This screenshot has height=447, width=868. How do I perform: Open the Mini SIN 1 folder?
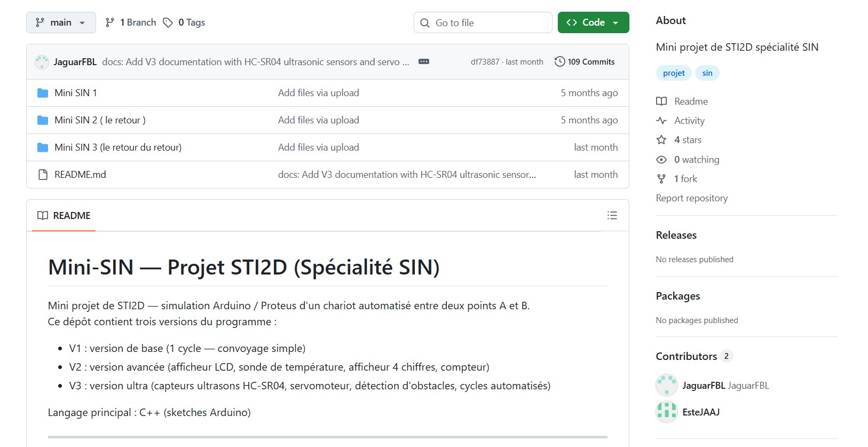tap(76, 93)
